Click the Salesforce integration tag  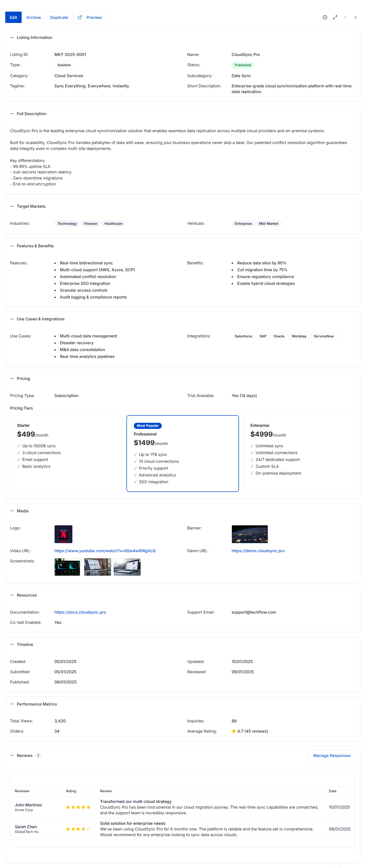[243, 336]
